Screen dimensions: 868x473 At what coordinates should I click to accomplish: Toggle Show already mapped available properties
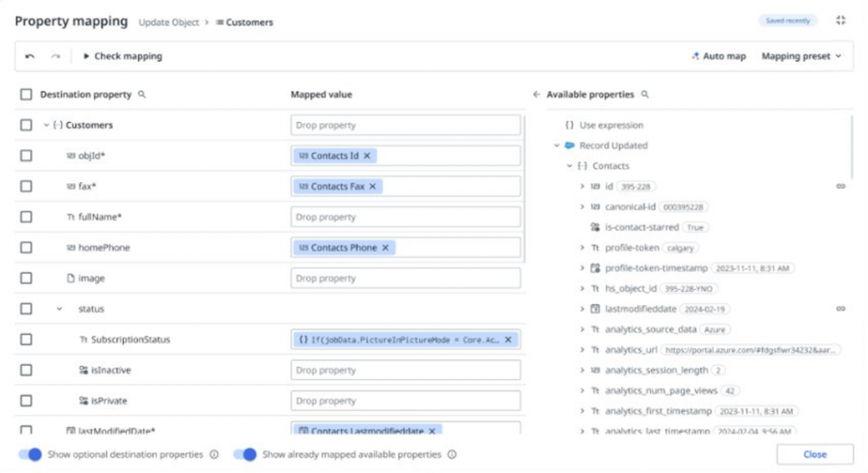pyautogui.click(x=245, y=454)
